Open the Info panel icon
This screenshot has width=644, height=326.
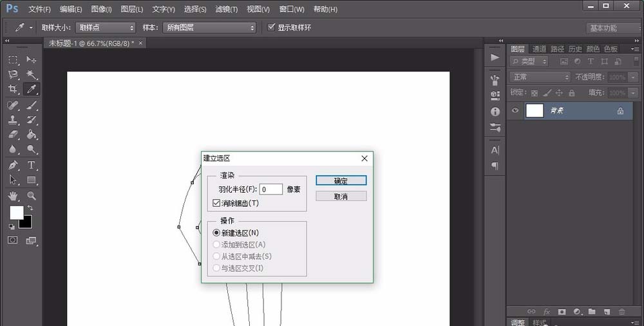(495, 111)
